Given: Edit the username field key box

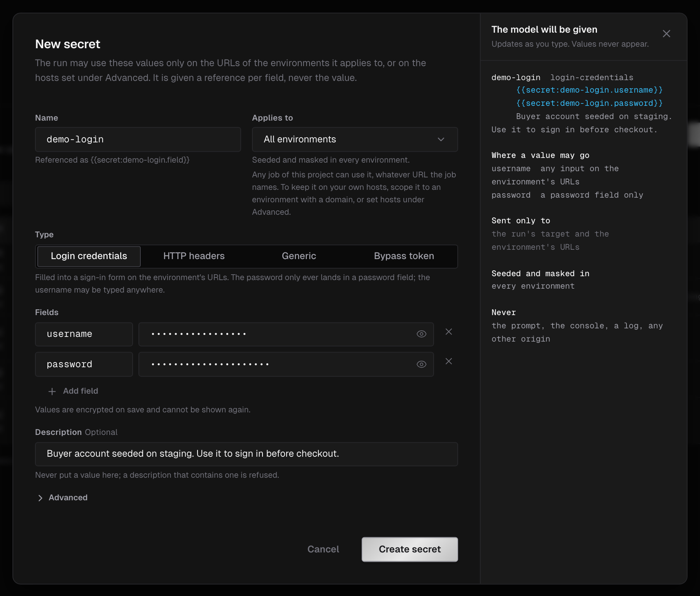Looking at the screenshot, I should pyautogui.click(x=84, y=334).
